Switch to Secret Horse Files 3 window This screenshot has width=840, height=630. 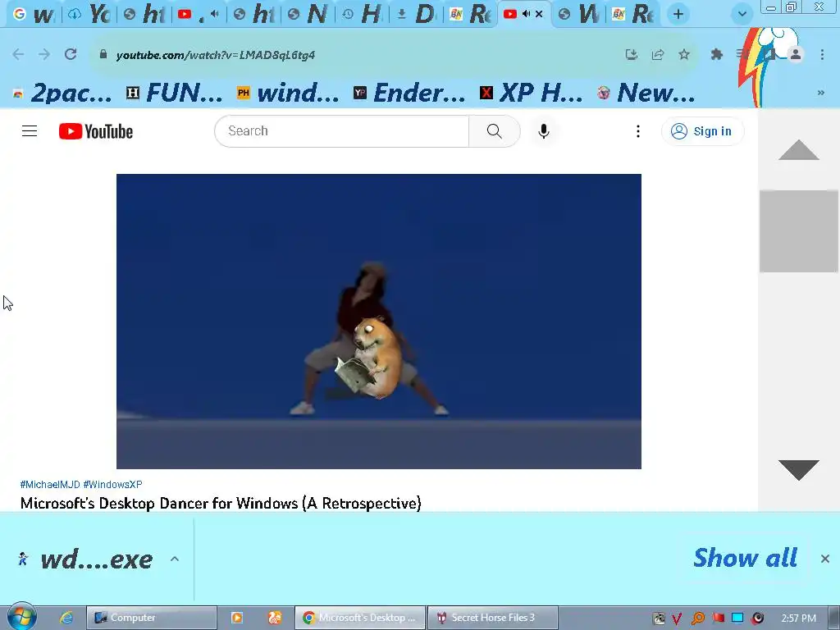[493, 618]
